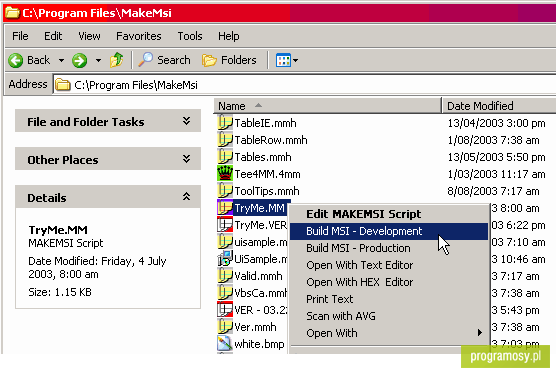Sort by Date Modified column header
This screenshot has height=374, width=556.
(499, 106)
